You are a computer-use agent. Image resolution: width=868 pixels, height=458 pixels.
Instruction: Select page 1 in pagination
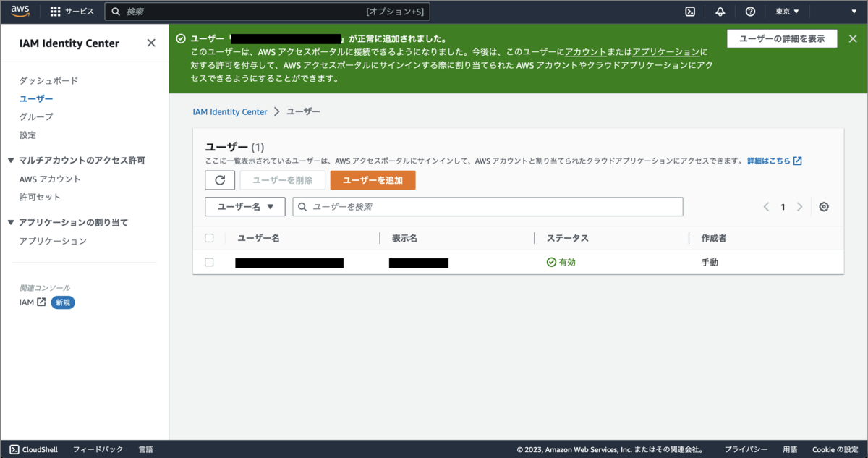(783, 207)
